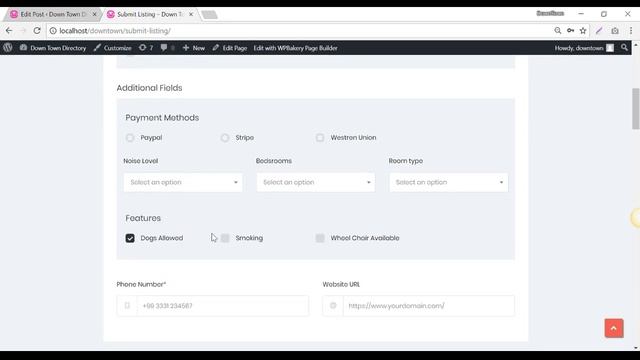Viewport: 640px width, 360px height.
Task: Click the page vertical scrollbar thumb
Action: point(636,109)
